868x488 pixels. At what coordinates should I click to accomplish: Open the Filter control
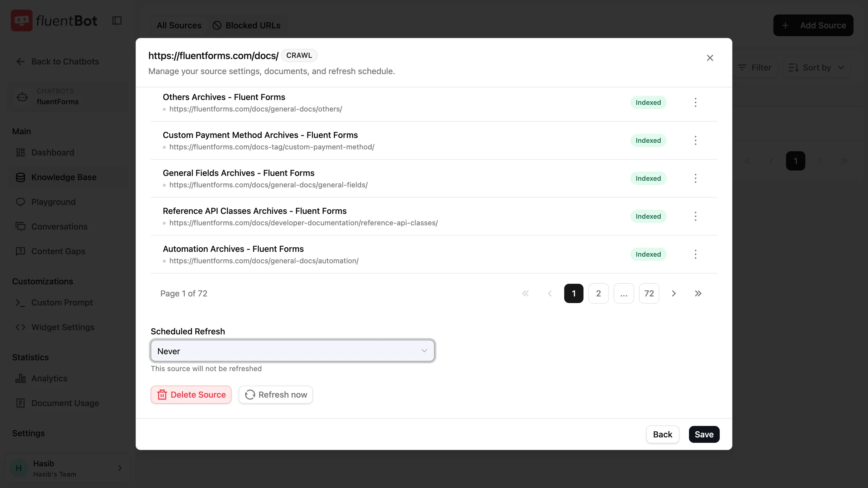(754, 68)
